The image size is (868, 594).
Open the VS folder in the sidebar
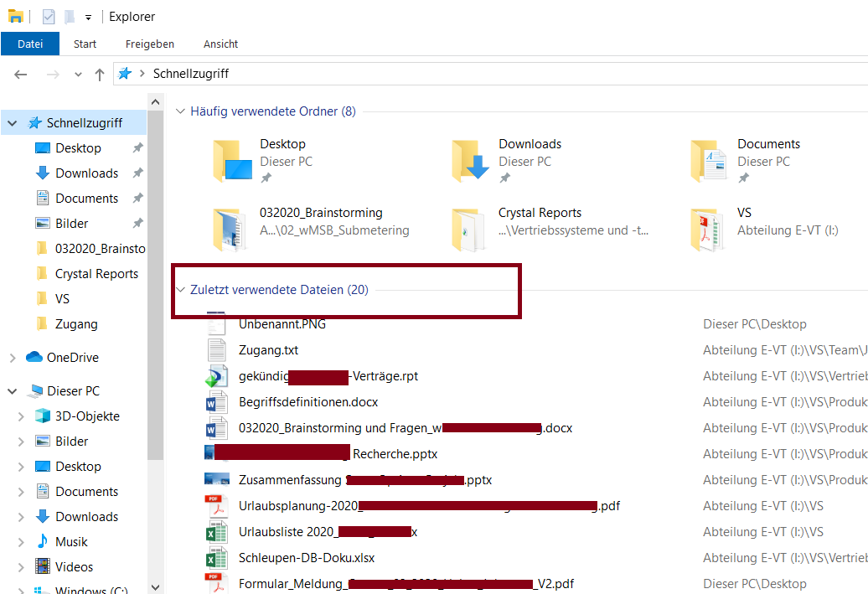(62, 298)
